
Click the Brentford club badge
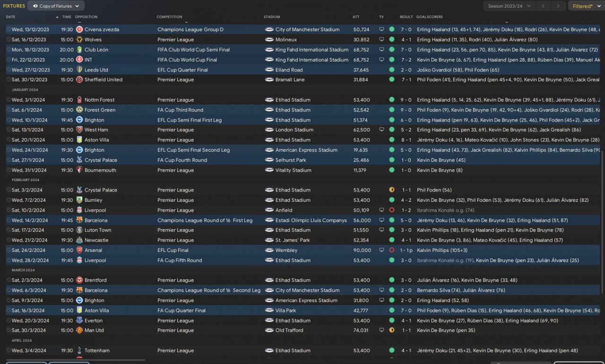coord(79,280)
